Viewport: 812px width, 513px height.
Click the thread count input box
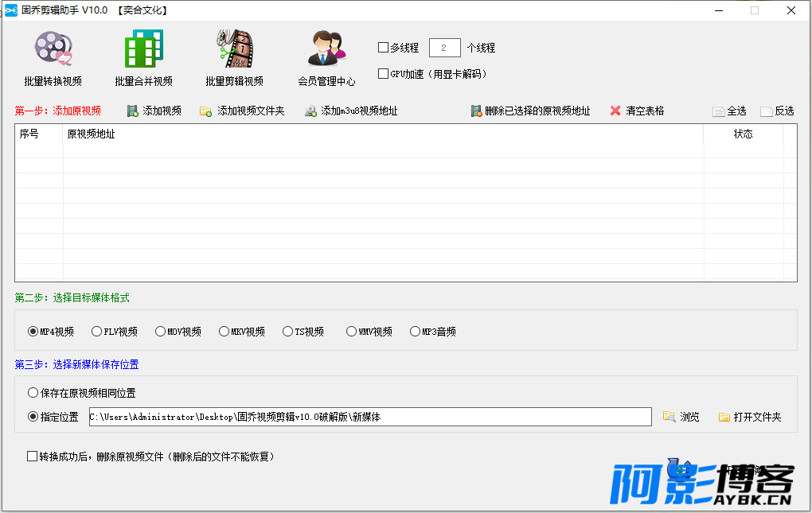pos(444,48)
